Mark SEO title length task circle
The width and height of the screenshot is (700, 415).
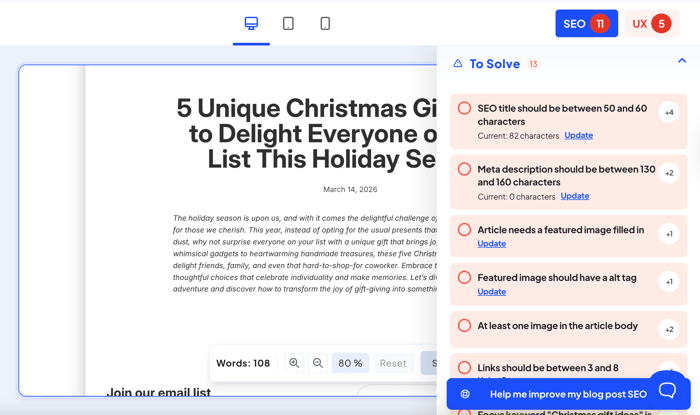[x=464, y=108]
